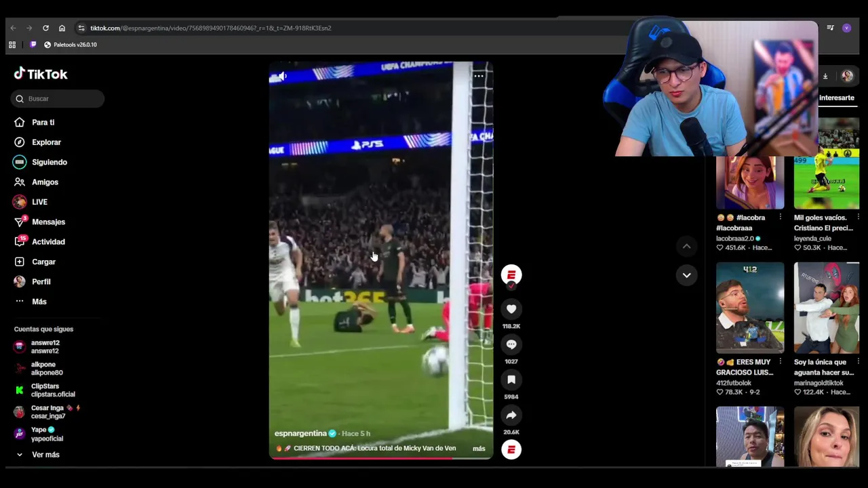868x488 pixels.
Task: Open the browser media control icon
Action: coord(830,28)
